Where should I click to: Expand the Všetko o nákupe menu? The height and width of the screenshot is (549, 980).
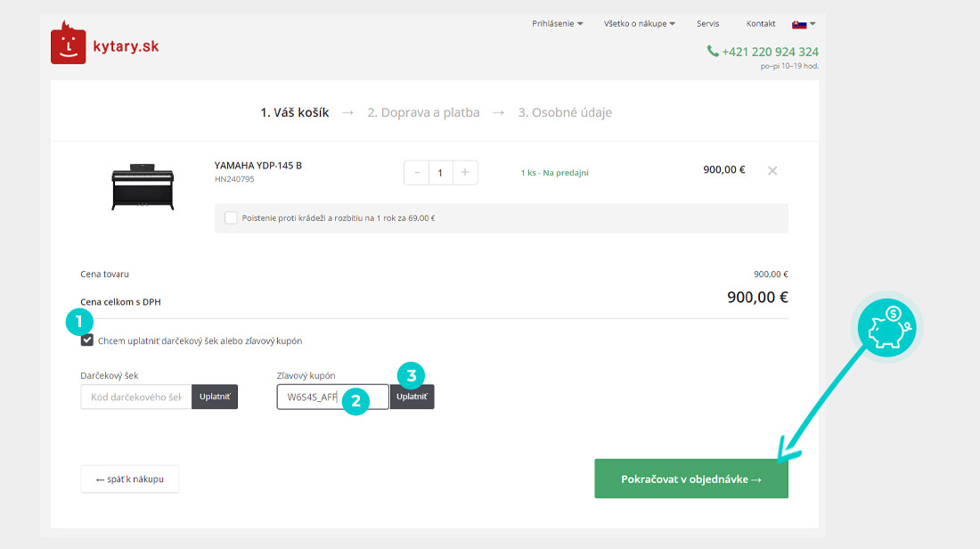point(640,24)
